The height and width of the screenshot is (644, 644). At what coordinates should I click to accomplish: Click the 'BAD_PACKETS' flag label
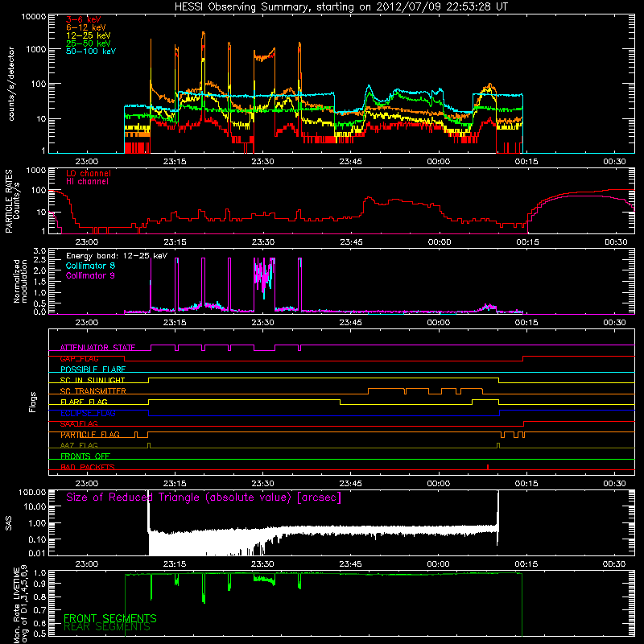click(88, 468)
